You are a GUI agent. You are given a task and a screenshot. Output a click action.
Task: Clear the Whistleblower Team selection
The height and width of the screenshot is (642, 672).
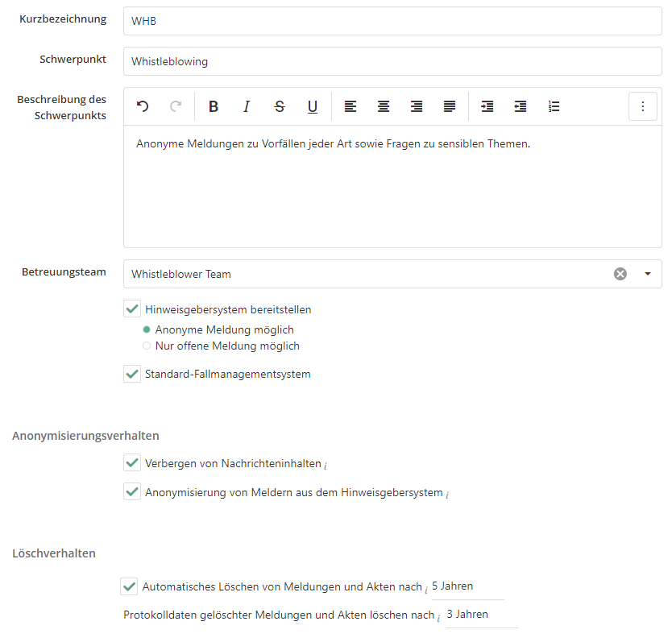(x=620, y=274)
